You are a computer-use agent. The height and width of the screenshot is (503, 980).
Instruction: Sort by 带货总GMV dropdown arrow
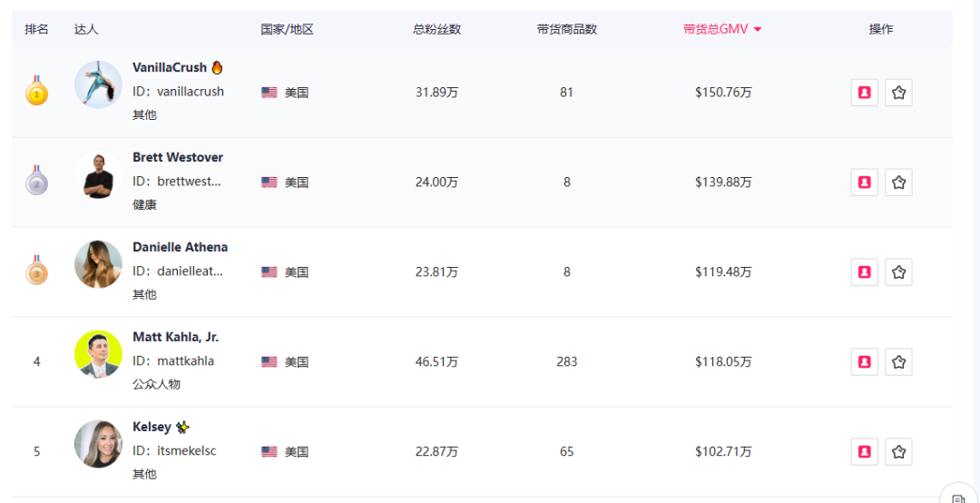pos(758,29)
